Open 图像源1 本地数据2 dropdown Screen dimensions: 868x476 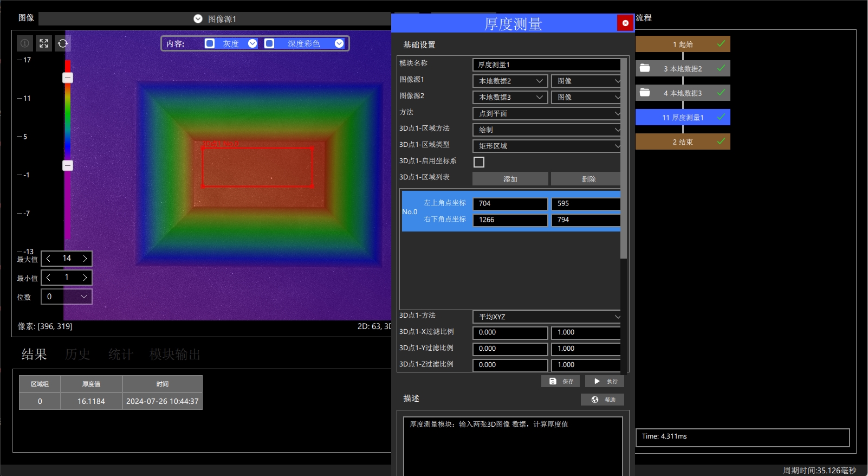510,81
